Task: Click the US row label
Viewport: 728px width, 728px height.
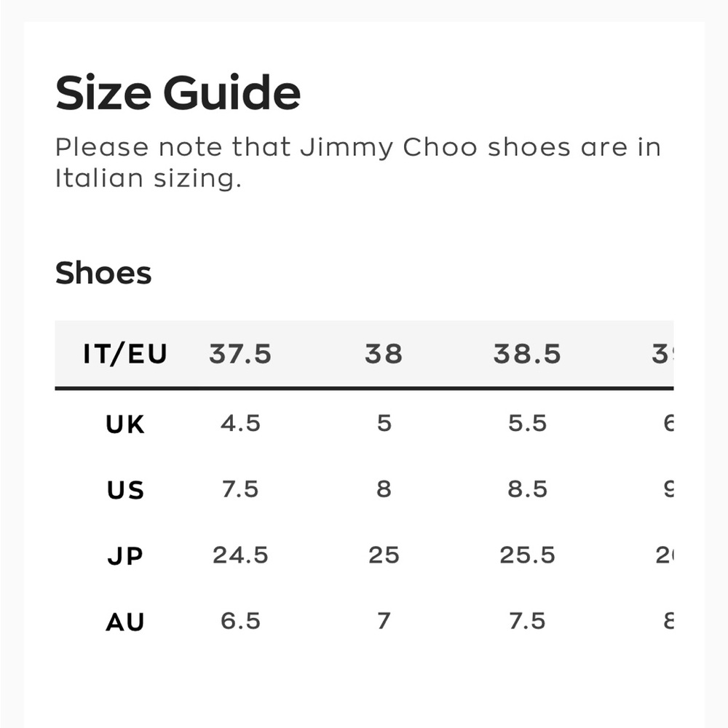Action: [x=125, y=490]
